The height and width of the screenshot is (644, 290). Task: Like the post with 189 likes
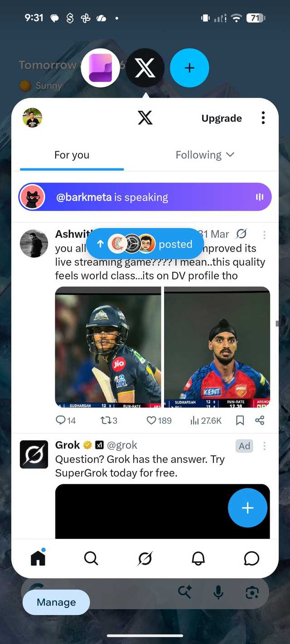tap(152, 420)
